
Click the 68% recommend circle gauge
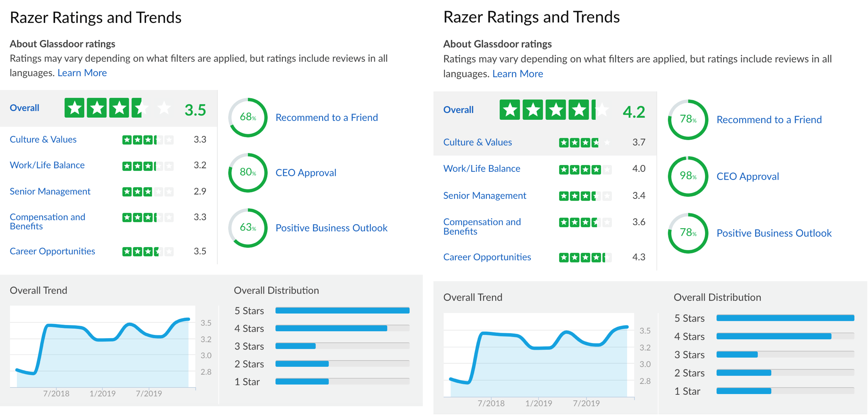click(248, 117)
